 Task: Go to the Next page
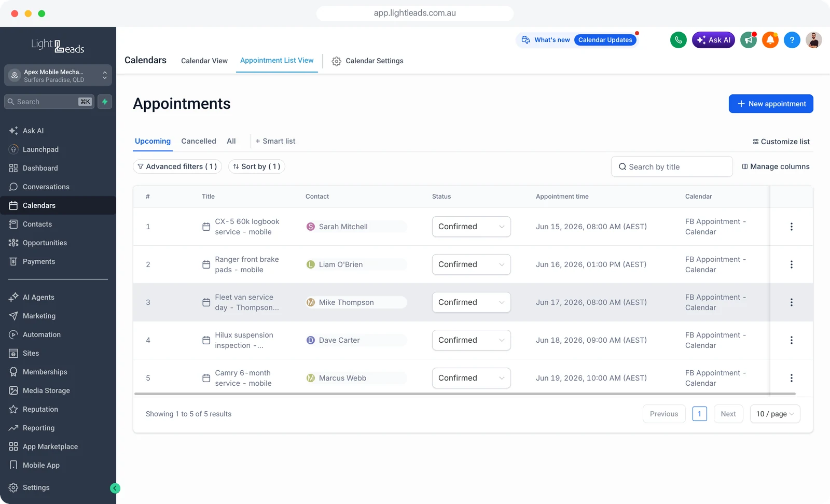(x=728, y=414)
